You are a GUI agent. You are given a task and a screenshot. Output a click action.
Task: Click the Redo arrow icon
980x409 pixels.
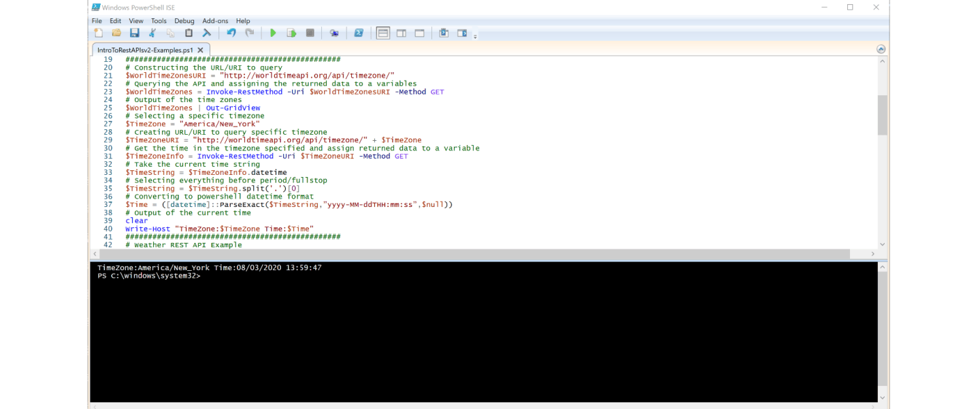pos(250,33)
